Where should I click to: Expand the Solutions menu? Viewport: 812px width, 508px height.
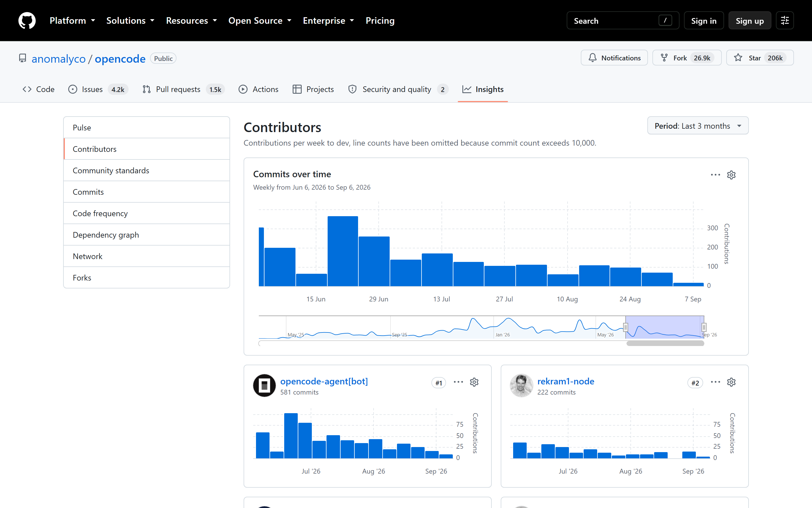pos(131,21)
